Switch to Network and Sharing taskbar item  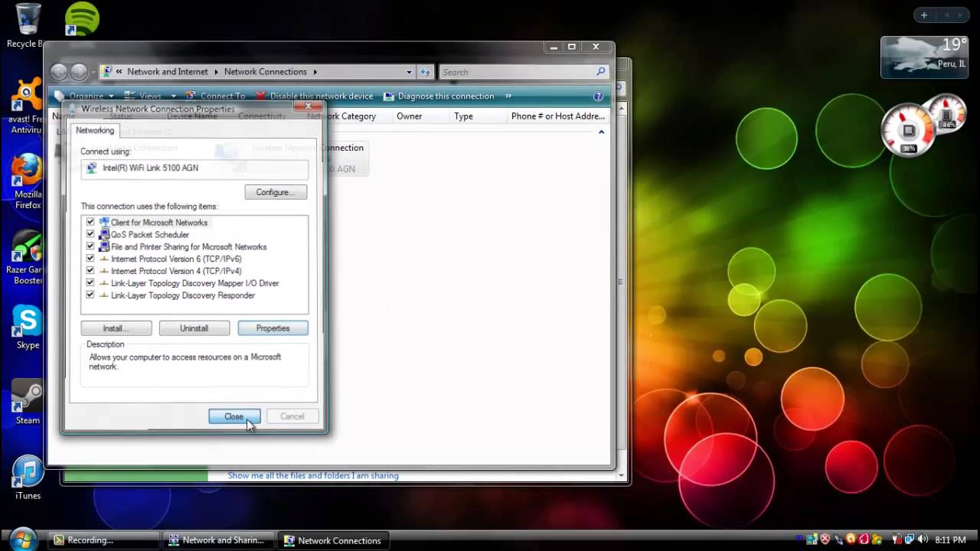coord(216,540)
